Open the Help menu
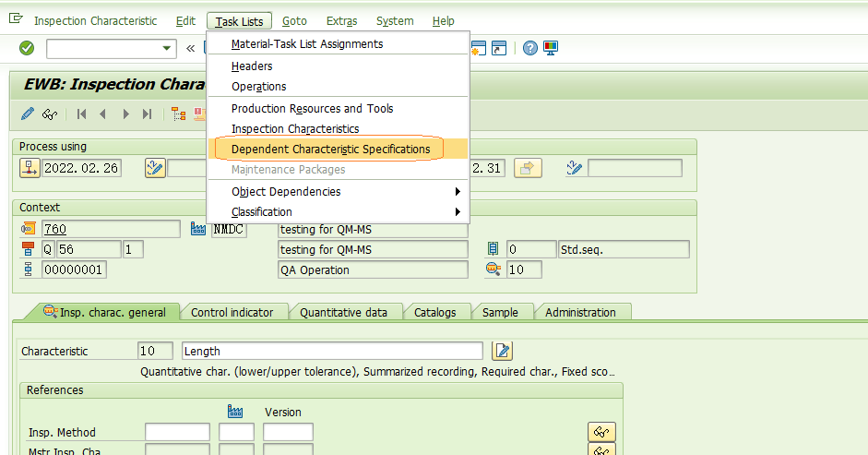 [444, 21]
